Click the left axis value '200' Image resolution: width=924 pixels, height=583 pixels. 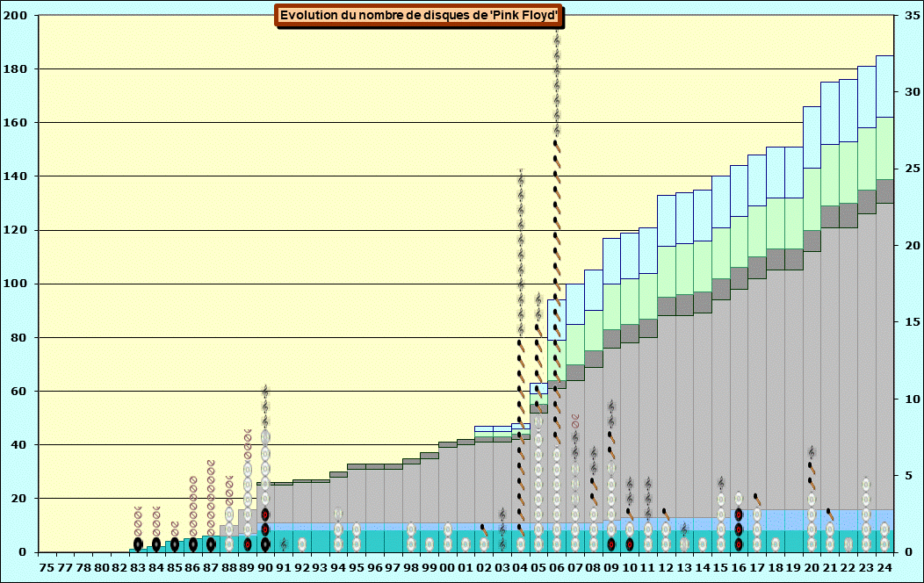tap(15, 15)
